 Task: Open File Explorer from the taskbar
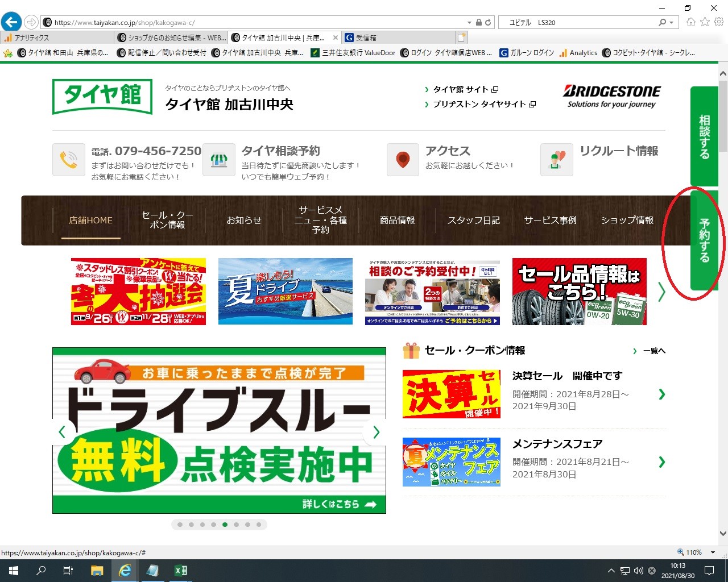[x=97, y=571]
